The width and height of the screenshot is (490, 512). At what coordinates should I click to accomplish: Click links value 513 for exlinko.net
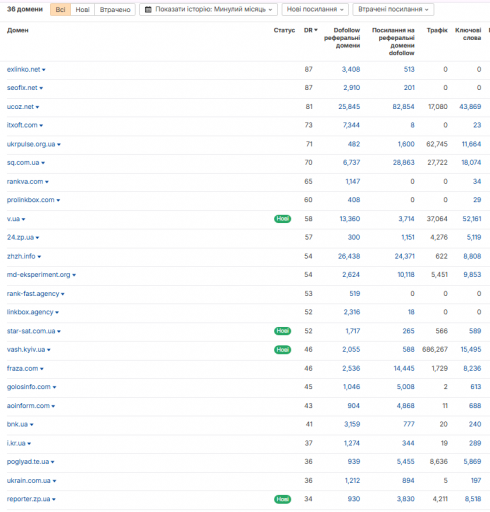[409, 69]
